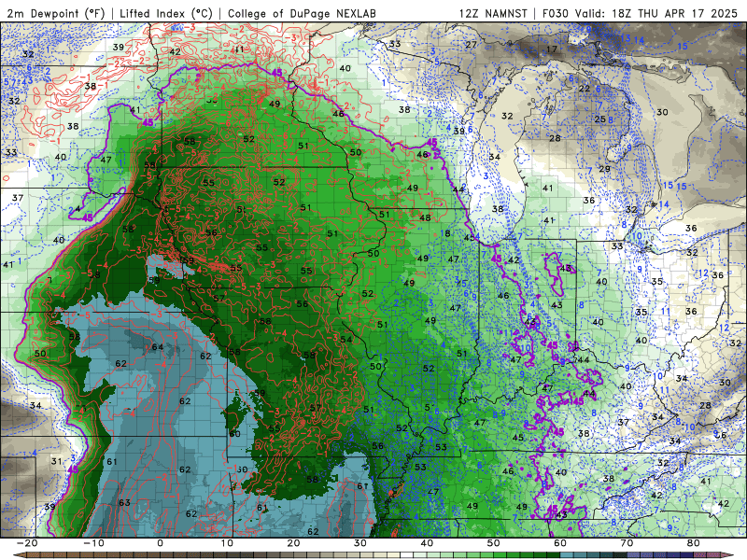Image resolution: width=747 pixels, height=560 pixels.
Task: Click the "80" tick label on color scale
Action: click(x=694, y=543)
